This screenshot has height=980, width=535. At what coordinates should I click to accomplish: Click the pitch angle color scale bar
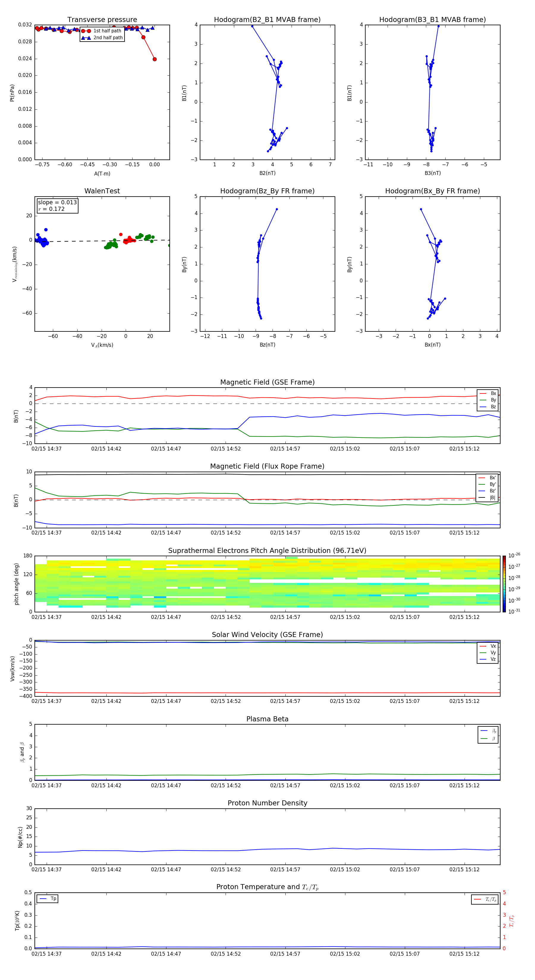[504, 584]
